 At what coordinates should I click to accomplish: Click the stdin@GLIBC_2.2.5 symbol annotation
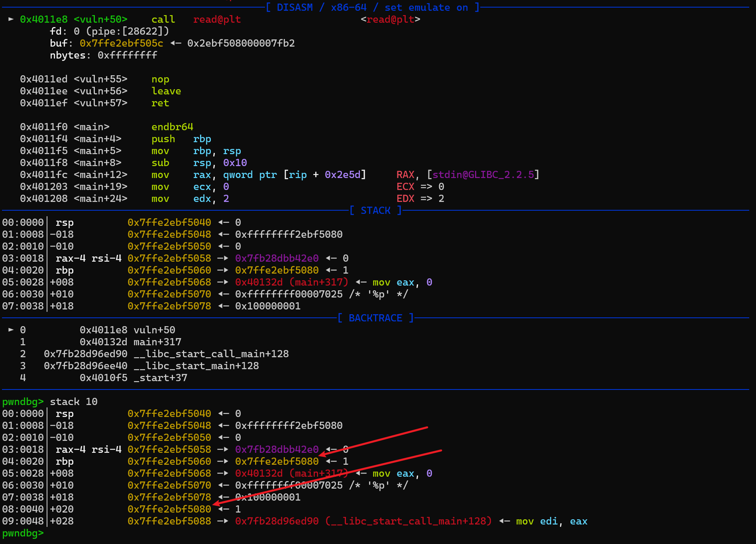click(483, 175)
